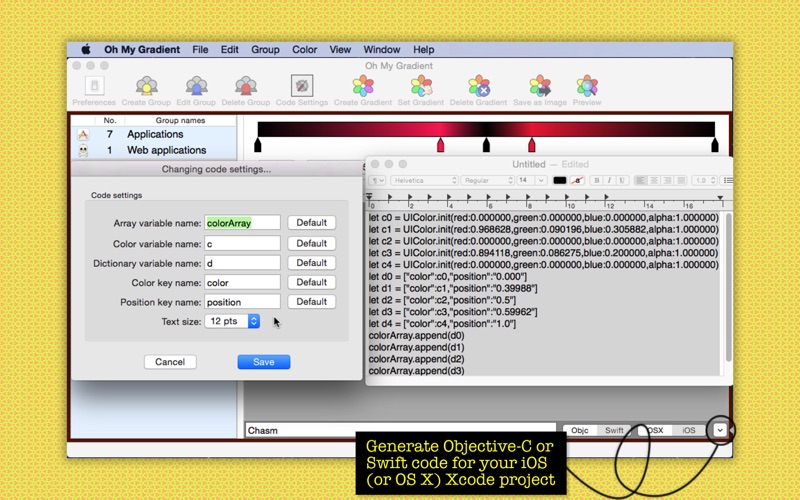Click the chevron dropdown beside iOS

click(x=719, y=430)
